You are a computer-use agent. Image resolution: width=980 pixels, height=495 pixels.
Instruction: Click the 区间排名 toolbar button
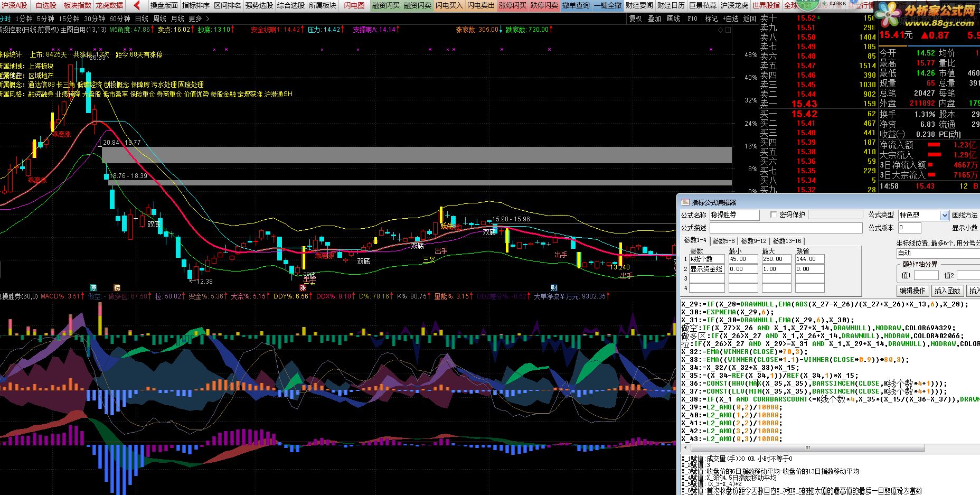pos(228,5)
